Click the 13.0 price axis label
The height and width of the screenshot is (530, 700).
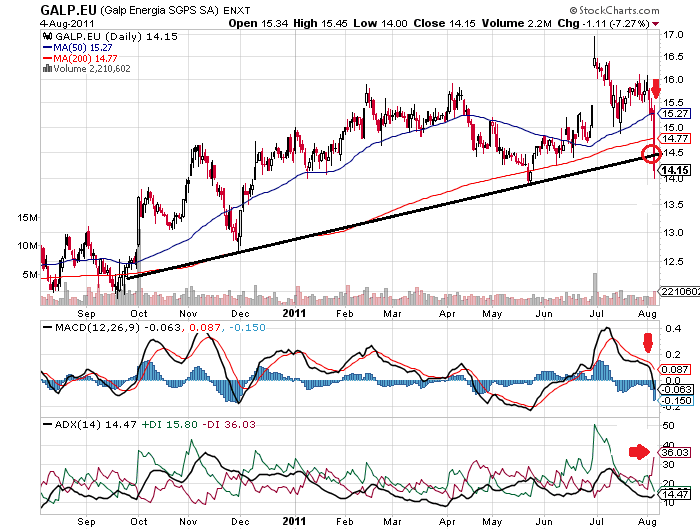tap(673, 233)
